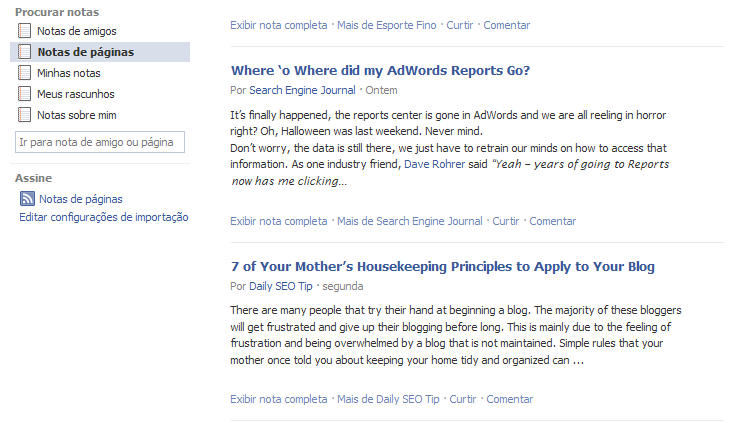Click 'Mais de Search Engine Journal'
Image resolution: width=738 pixels, height=423 pixels.
410,221
